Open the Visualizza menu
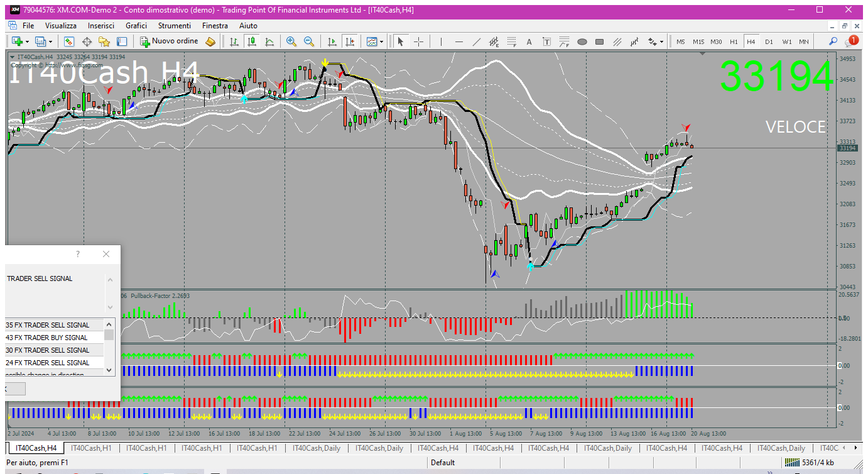 pyautogui.click(x=61, y=26)
